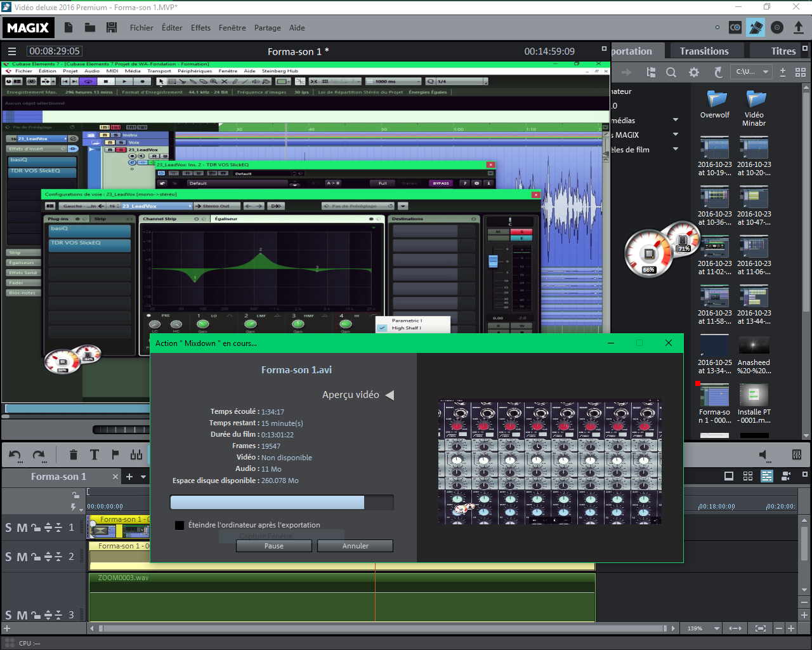This screenshot has width=812, height=650.
Task: Delete object with the trash can icon
Action: (x=74, y=454)
